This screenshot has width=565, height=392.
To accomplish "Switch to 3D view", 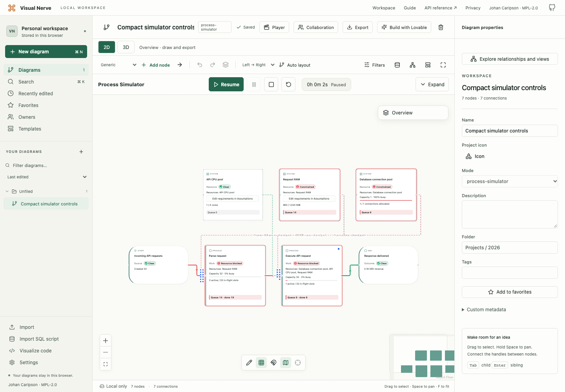I will point(126,47).
